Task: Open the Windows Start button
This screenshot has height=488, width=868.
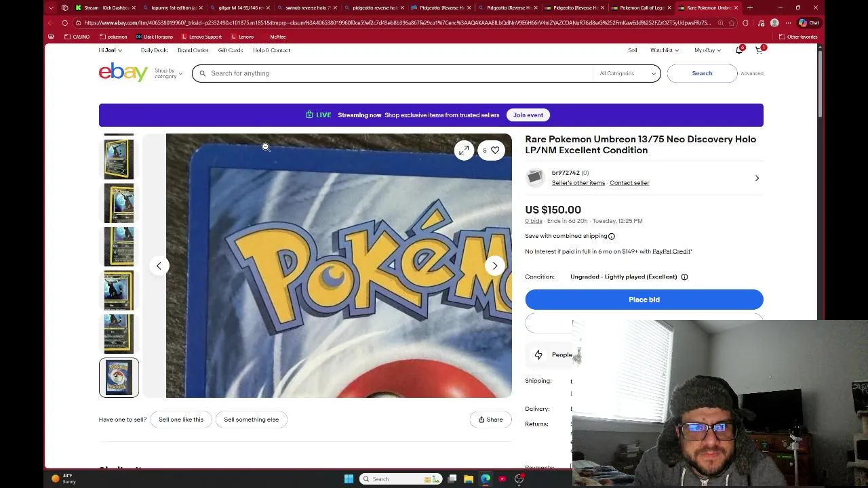Action: (x=349, y=479)
